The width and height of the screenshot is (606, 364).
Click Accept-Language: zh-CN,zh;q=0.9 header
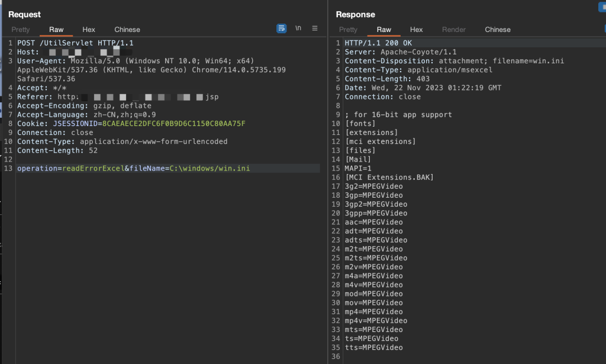(86, 114)
